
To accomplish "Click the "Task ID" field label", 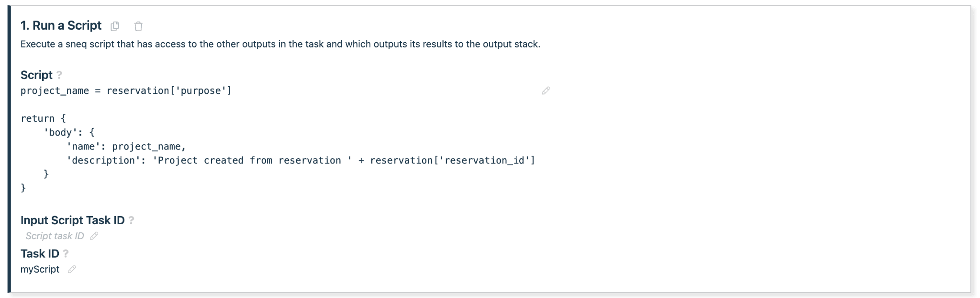I will coord(40,253).
